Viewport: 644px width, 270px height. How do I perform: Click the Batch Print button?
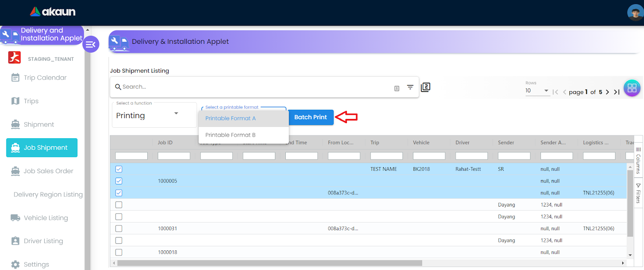point(311,117)
